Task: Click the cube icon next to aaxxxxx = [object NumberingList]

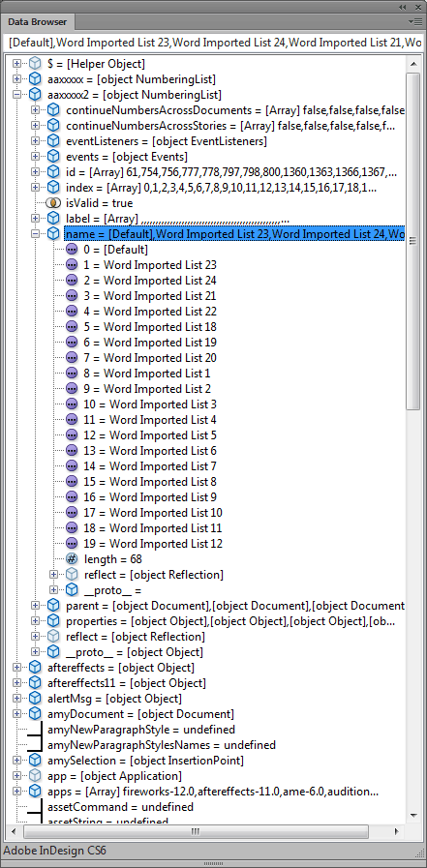Action: (35, 79)
